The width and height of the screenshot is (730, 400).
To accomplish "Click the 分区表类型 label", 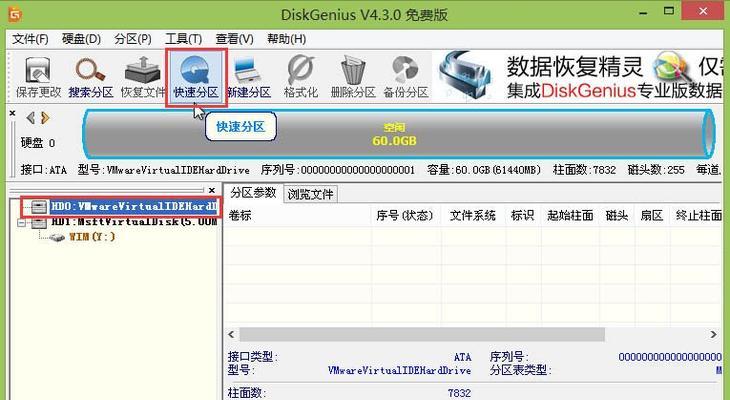I will (x=520, y=370).
